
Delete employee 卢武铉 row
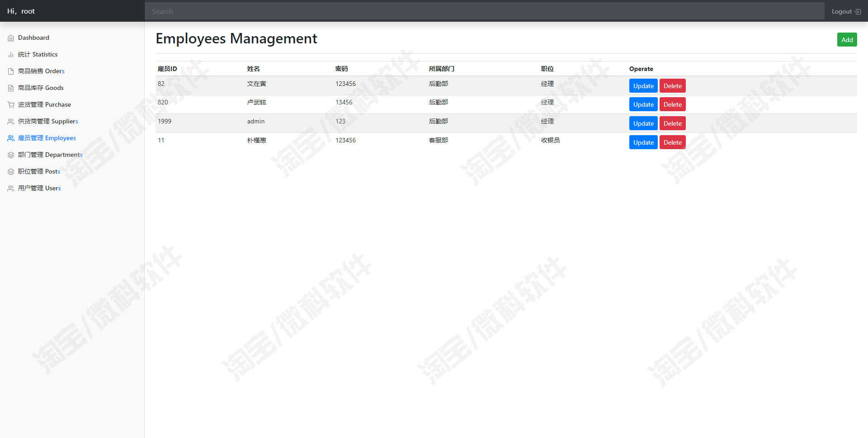[672, 104]
